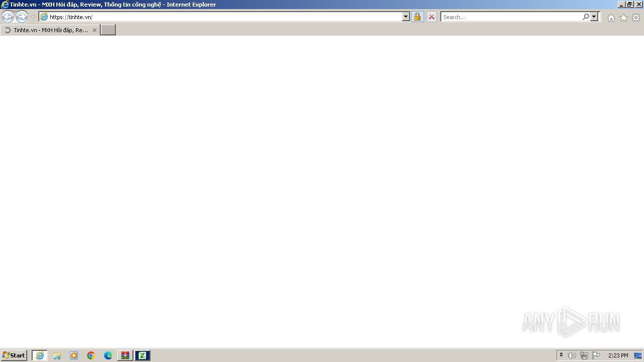
Task: Open the Windows Start menu
Action: (x=14, y=355)
